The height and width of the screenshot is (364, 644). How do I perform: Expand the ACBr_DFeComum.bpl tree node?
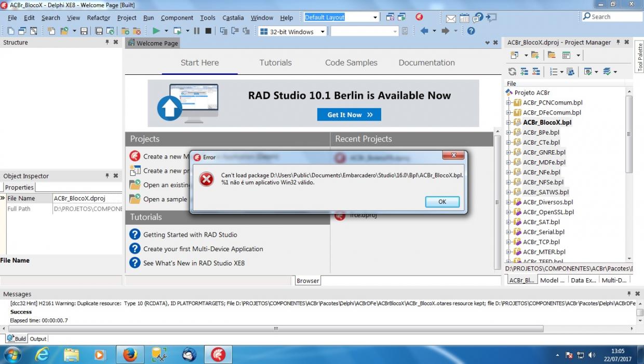click(508, 112)
